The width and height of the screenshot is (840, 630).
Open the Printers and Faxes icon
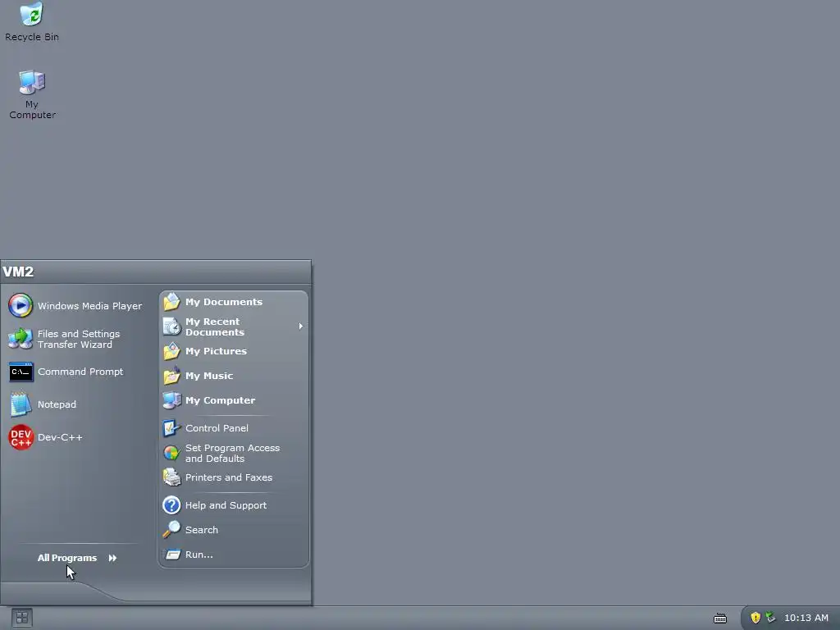pyautogui.click(x=171, y=477)
